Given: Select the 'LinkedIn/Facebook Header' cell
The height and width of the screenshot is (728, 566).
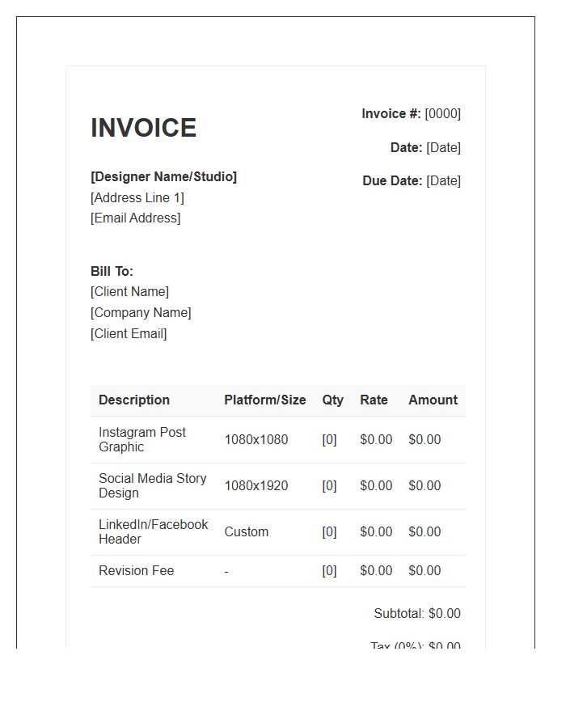Looking at the screenshot, I should [x=153, y=531].
